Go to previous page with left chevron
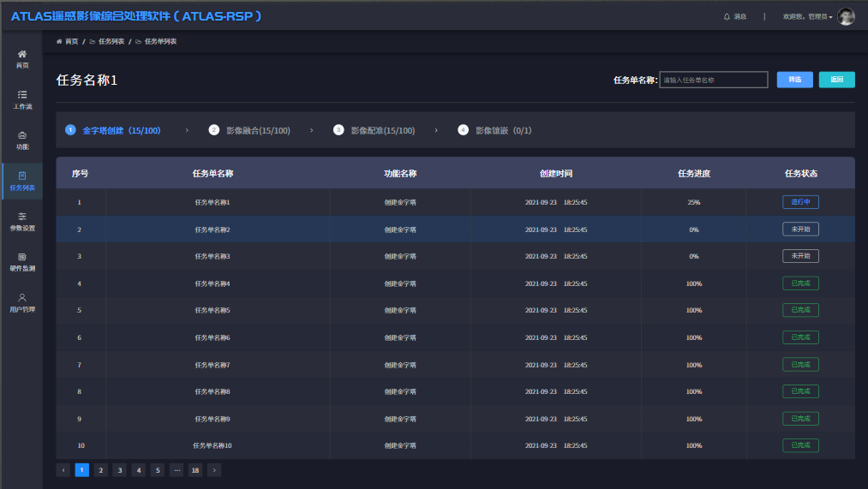This screenshot has height=489, width=868. point(63,469)
